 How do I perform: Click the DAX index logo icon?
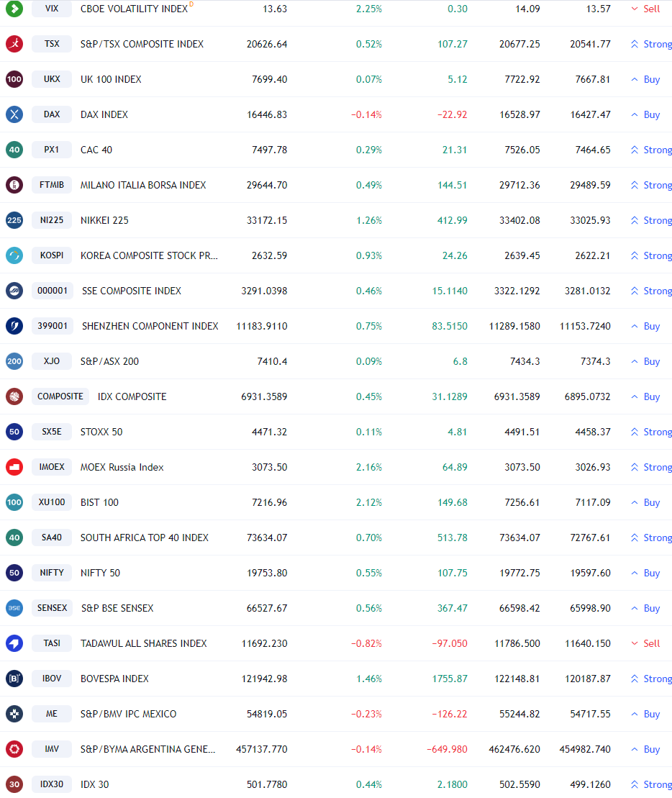[14, 114]
